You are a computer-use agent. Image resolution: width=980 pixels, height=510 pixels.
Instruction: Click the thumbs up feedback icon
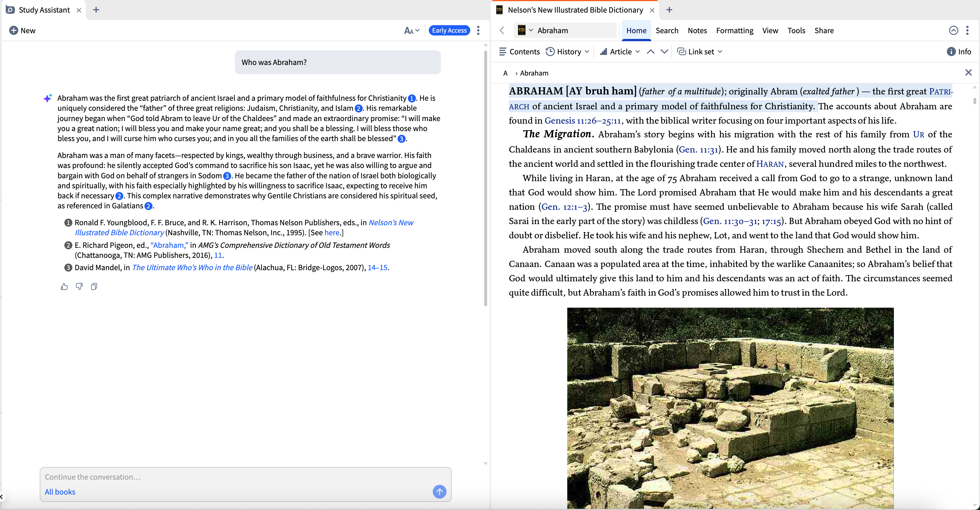point(64,286)
